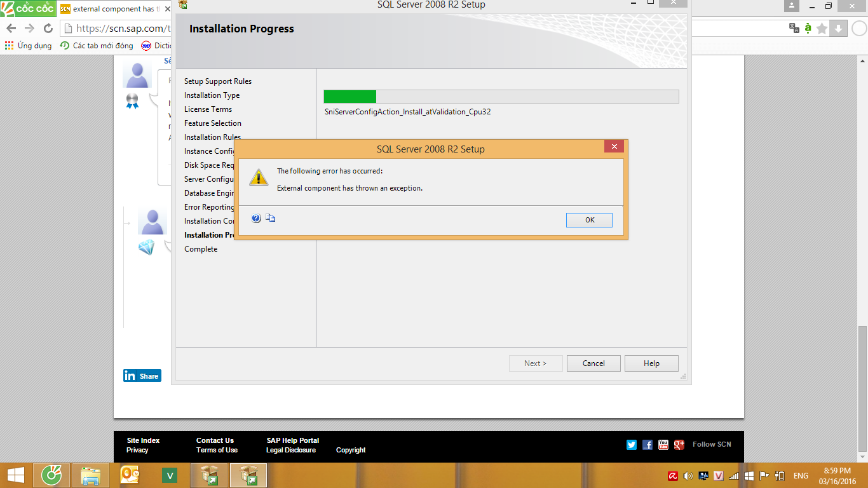Click the silver medal badge under the avatar

[x=132, y=101]
